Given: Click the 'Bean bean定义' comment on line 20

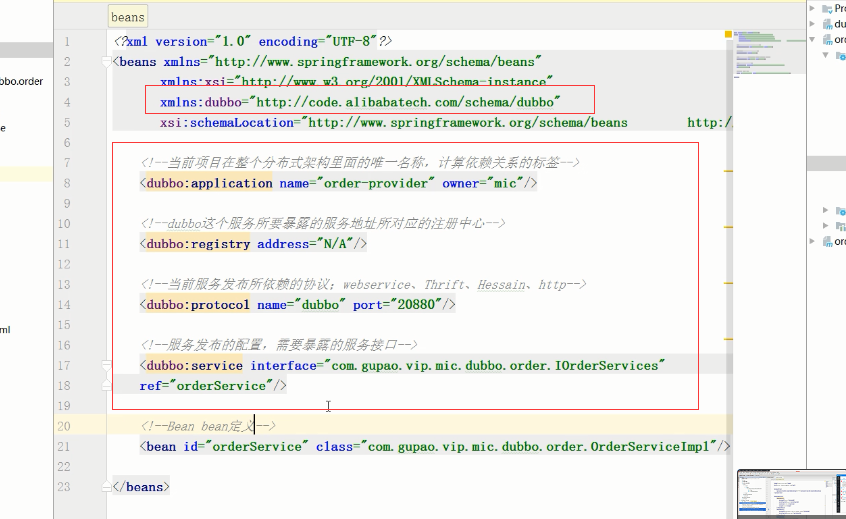Looking at the screenshot, I should (208, 426).
